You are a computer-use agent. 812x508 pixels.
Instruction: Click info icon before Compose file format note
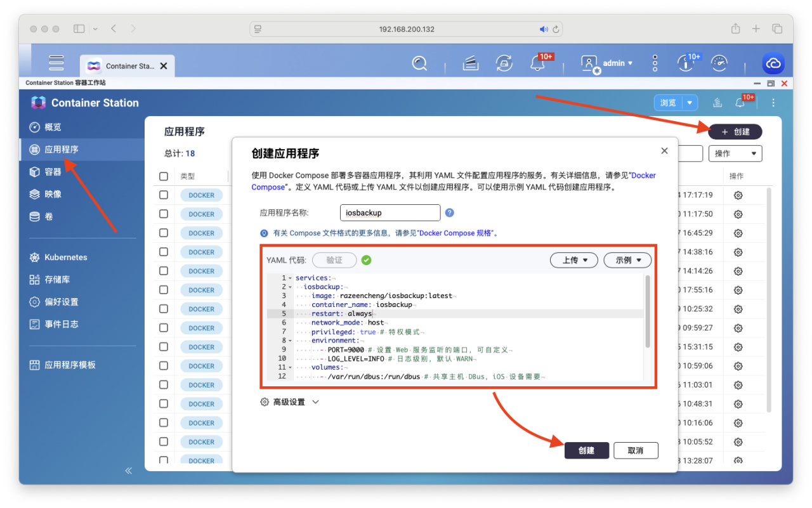pos(264,233)
